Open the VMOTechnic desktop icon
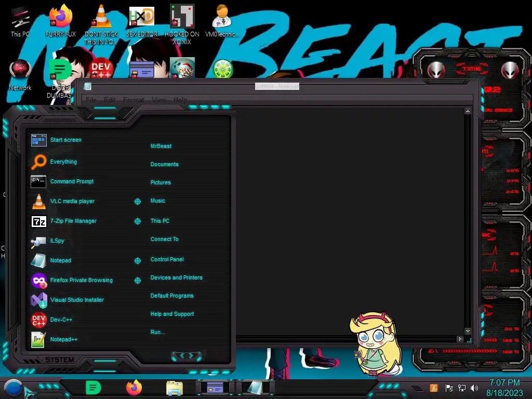Image resolution: width=532 pixels, height=399 pixels. pos(222,22)
